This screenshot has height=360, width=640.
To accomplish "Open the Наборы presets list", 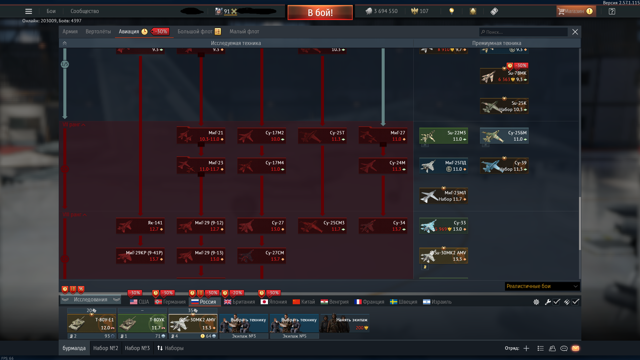I will 170,348.
